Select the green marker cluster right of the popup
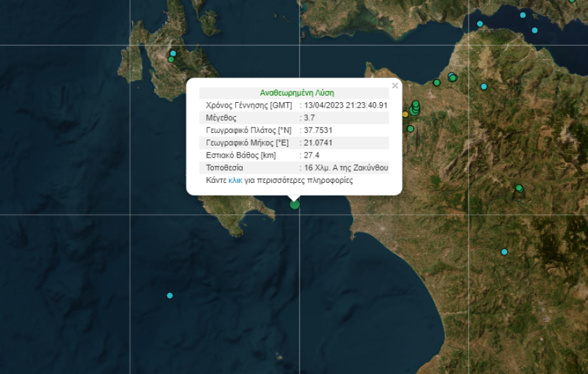 coord(415,108)
